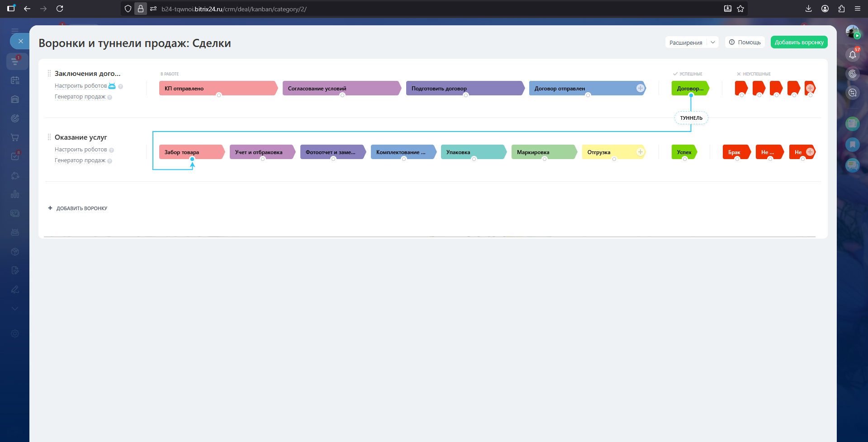Close the slider panel with the X button
The width and height of the screenshot is (868, 442).
[20, 41]
